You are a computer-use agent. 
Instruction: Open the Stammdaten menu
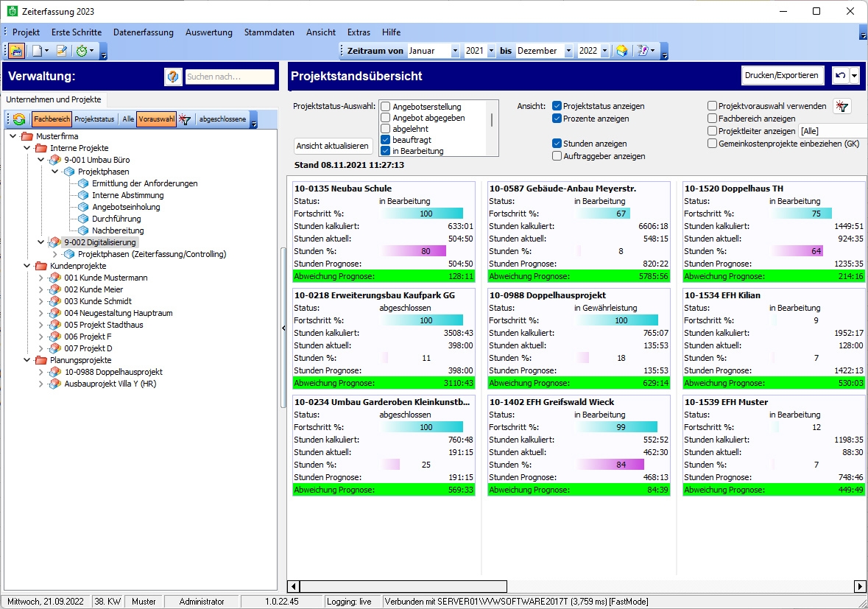click(269, 32)
